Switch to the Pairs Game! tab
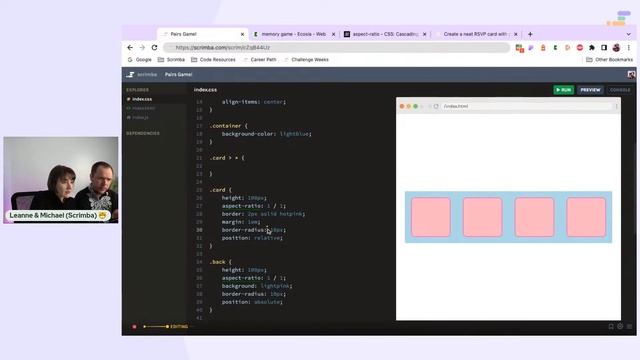 [x=202, y=34]
